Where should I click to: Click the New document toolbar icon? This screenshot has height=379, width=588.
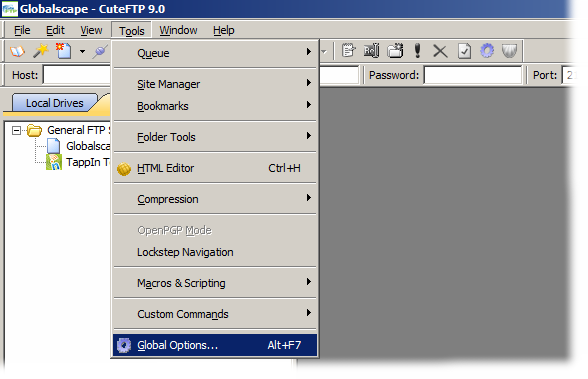[63, 51]
